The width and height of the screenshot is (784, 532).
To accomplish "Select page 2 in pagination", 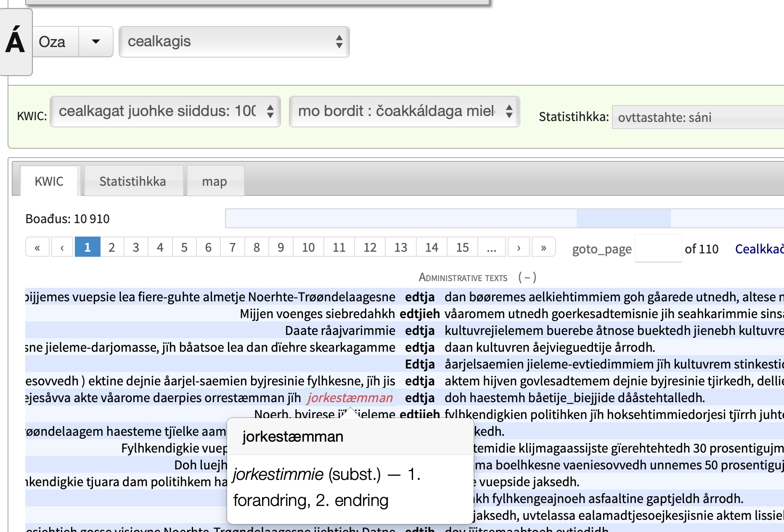I will pyautogui.click(x=112, y=247).
